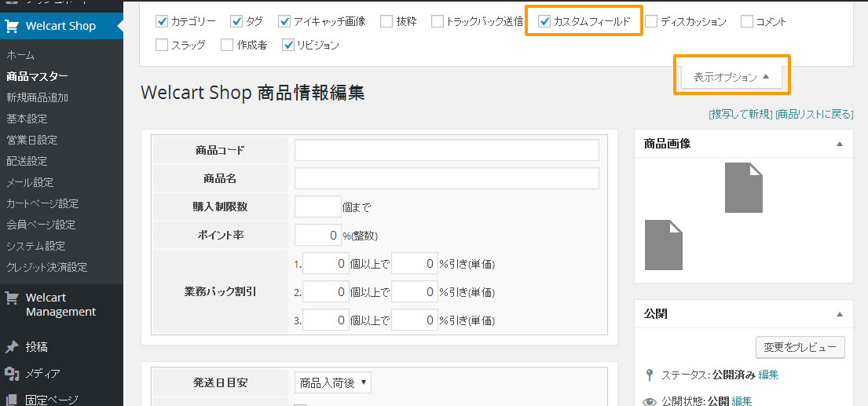Click the ステータス key icon

coord(650,375)
